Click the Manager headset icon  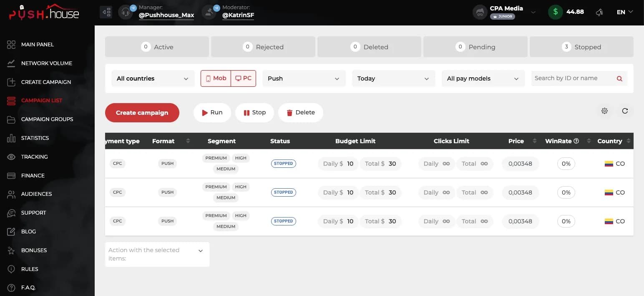click(126, 12)
